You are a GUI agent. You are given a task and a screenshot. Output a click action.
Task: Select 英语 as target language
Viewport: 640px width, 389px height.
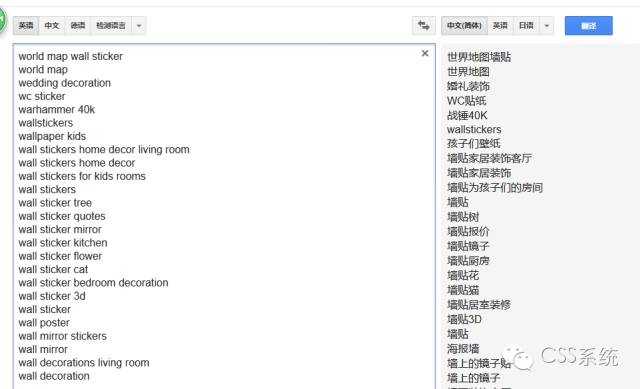[500, 26]
